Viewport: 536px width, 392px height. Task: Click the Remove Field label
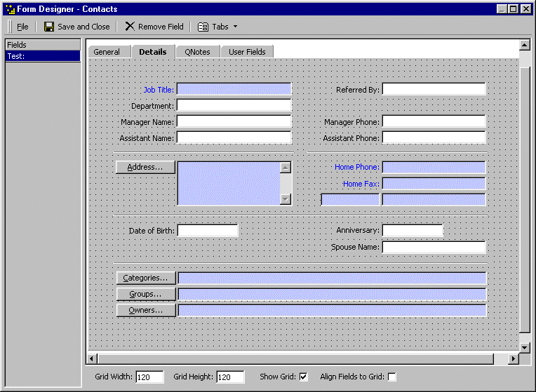click(161, 27)
